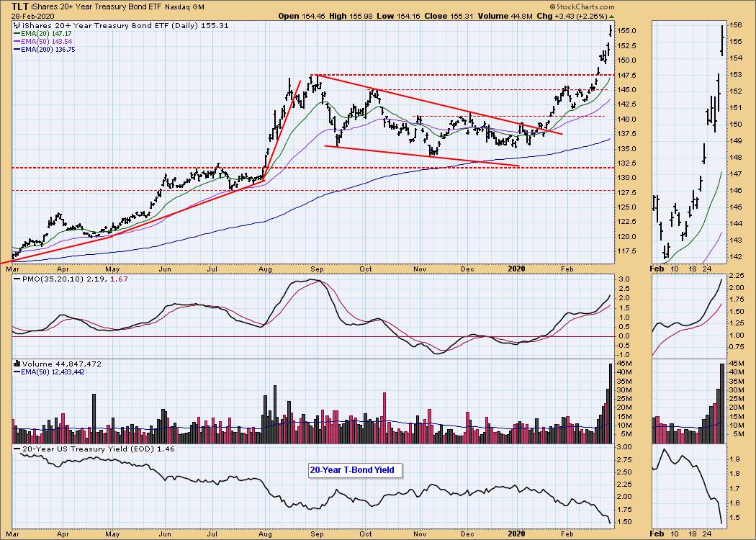This screenshot has width=756, height=540.
Task: Click the Nasdaq GM exchange label
Action: 184,7
